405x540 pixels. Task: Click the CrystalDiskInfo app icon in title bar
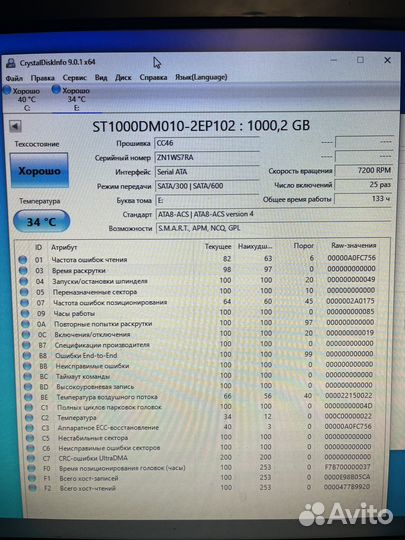tap(11, 63)
